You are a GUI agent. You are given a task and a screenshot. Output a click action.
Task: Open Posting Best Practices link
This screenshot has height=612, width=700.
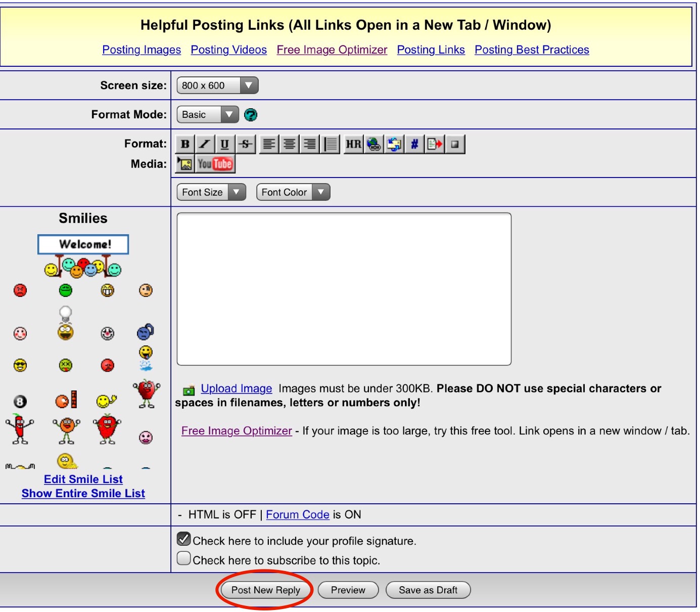pyautogui.click(x=532, y=50)
